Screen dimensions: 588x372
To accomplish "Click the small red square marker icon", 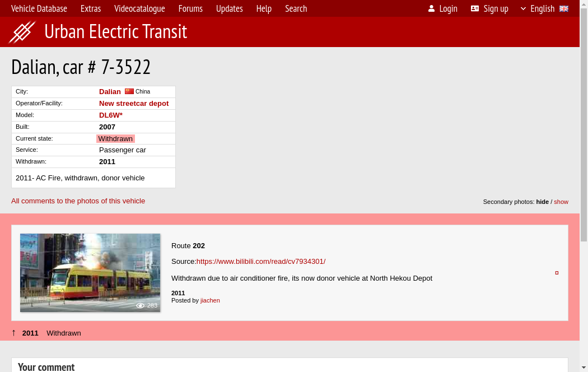I will pos(557,273).
